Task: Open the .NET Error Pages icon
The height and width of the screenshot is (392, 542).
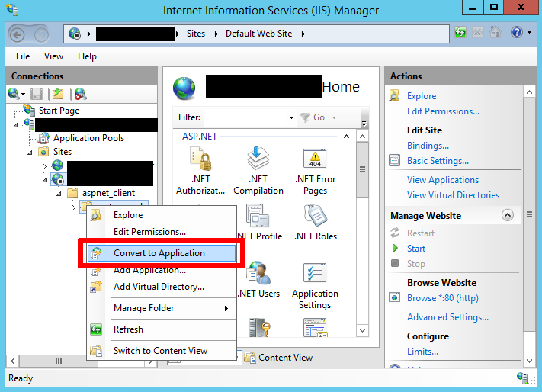Action: click(315, 169)
